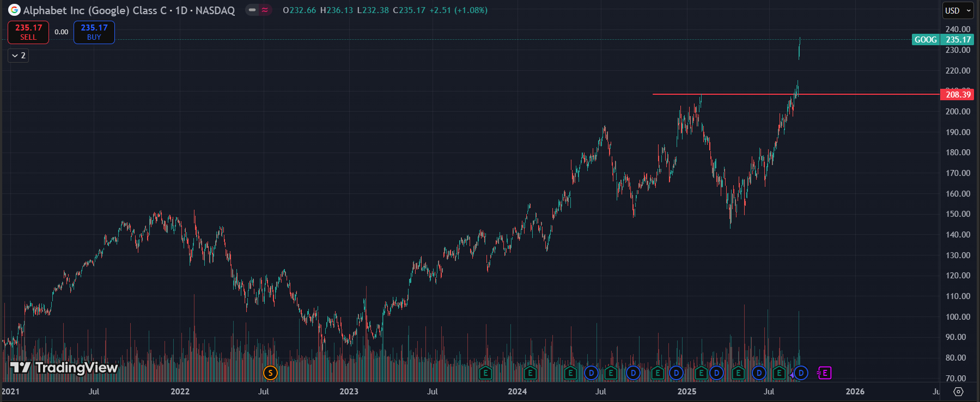This screenshot has height=402, width=980.
Task: Click the 2025 label on the time axis
Action: click(x=686, y=392)
